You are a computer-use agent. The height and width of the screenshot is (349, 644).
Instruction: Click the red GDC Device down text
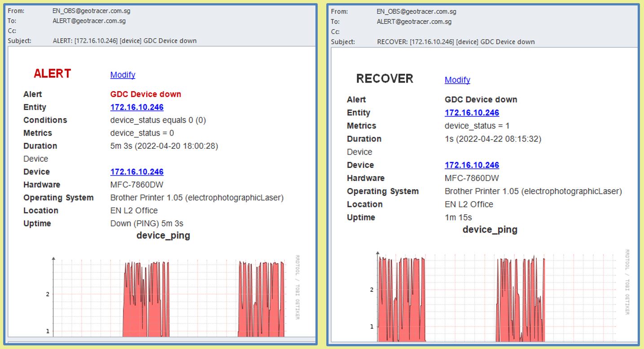tap(146, 94)
